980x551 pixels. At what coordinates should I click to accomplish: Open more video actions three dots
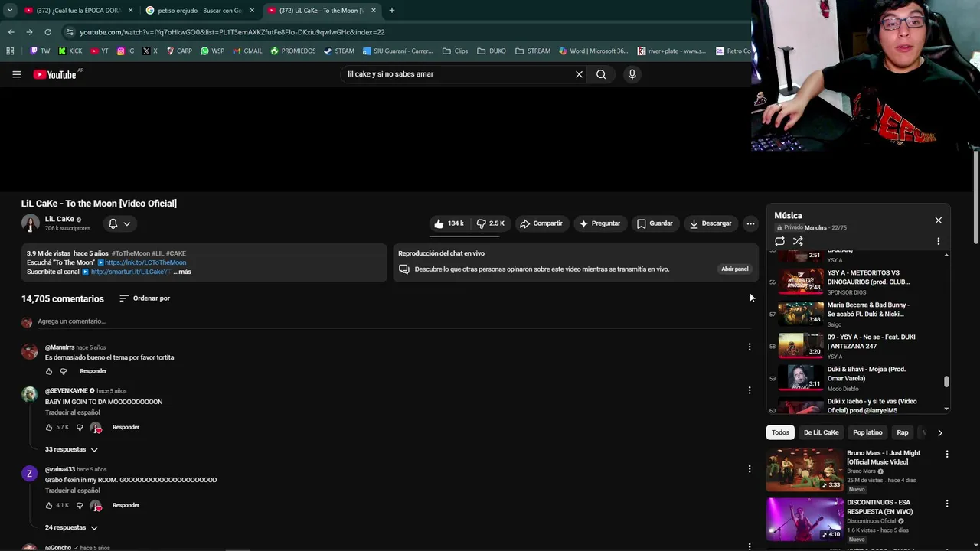[750, 223]
